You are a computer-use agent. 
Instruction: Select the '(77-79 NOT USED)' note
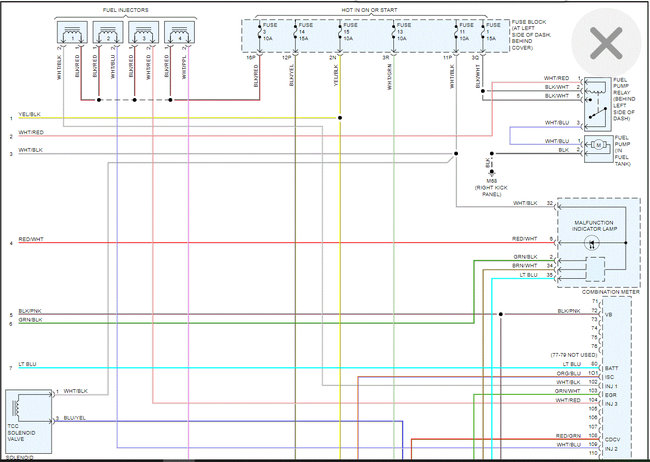(x=574, y=355)
